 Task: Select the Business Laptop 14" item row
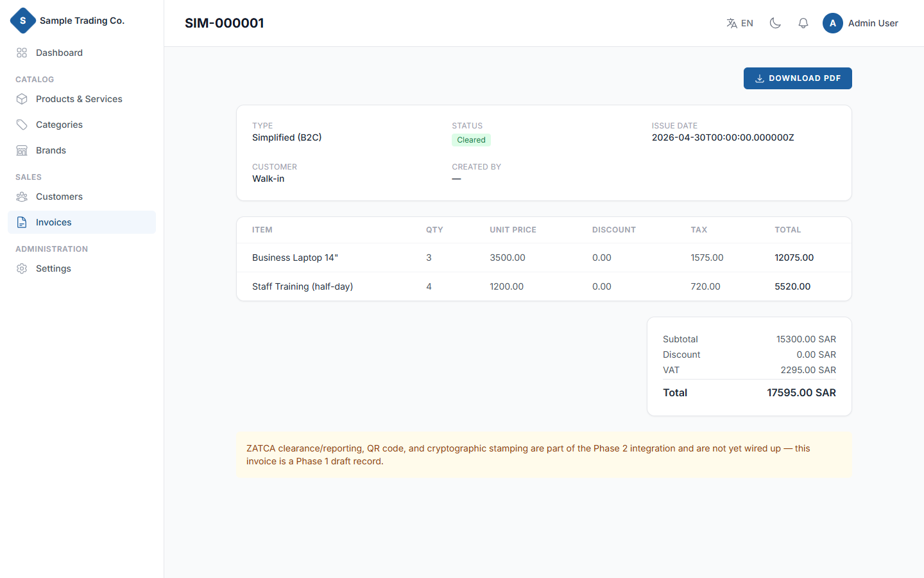(544, 258)
